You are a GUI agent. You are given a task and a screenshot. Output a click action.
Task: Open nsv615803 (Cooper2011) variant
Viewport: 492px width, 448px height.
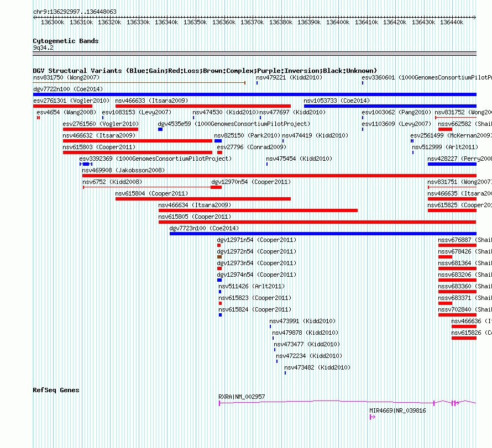click(x=99, y=147)
